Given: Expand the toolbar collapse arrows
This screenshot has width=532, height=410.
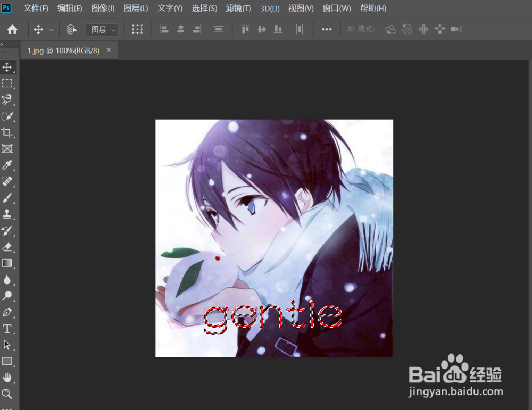Looking at the screenshot, I should (2, 45).
